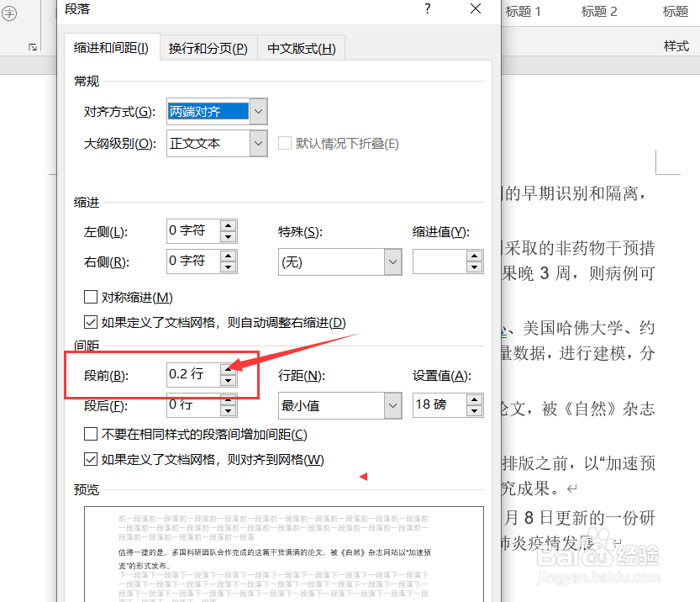Switch to the 换行和分页 tab
Screen dimensions: 700x602
[x=207, y=48]
